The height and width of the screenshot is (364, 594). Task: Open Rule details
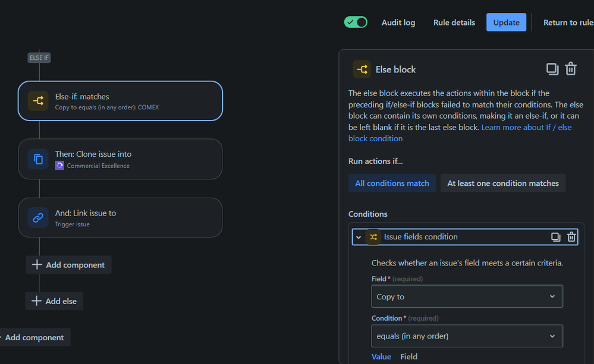pyautogui.click(x=454, y=23)
